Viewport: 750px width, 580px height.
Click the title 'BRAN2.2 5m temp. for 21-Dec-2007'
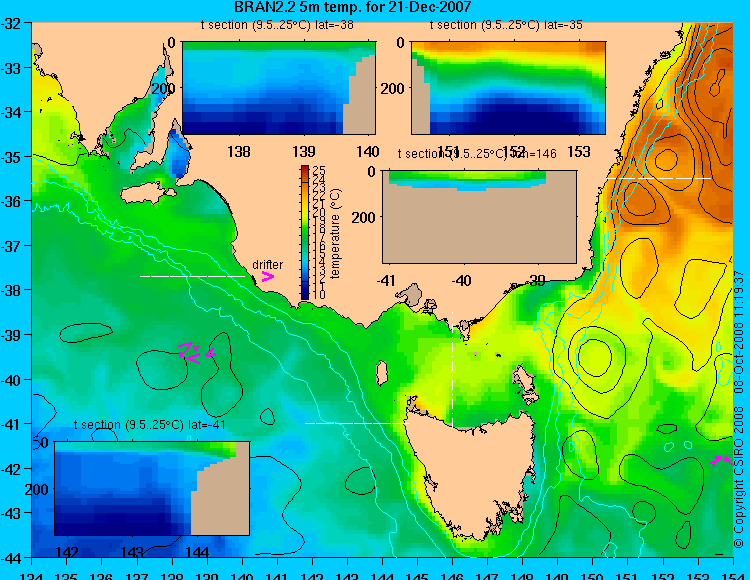(353, 7)
